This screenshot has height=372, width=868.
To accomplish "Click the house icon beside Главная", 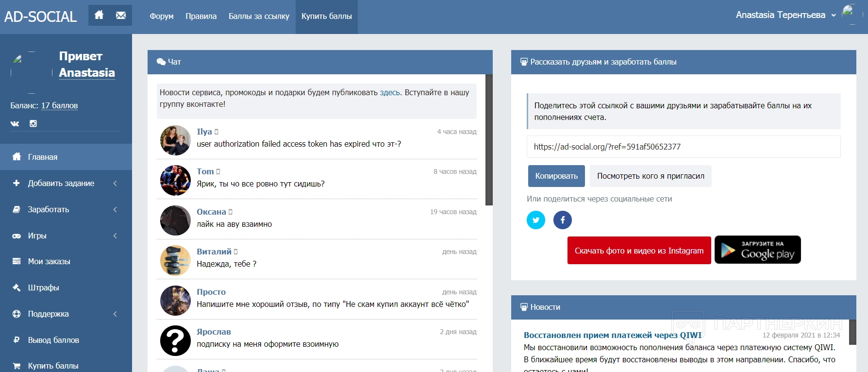I will [x=17, y=157].
